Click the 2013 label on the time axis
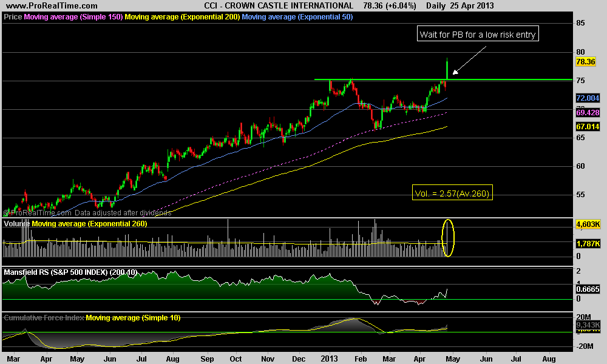607x364 pixels. click(329, 359)
